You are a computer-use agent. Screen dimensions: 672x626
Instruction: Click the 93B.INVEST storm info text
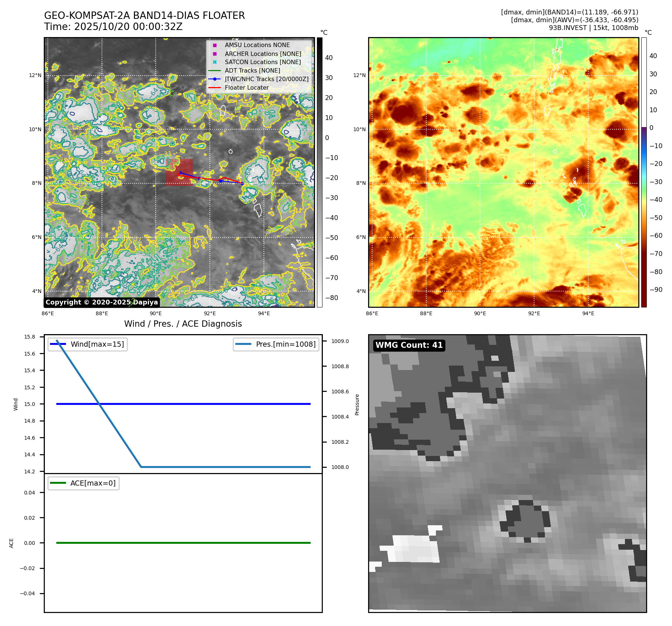tap(593, 28)
